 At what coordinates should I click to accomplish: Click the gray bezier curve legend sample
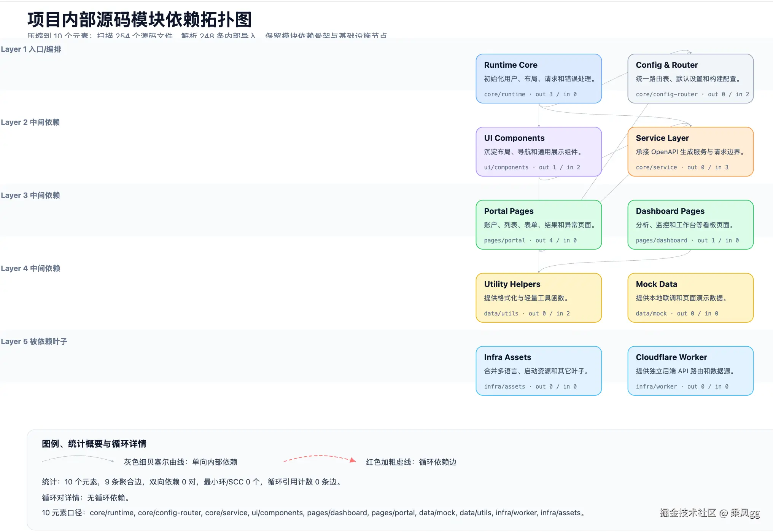78,459
